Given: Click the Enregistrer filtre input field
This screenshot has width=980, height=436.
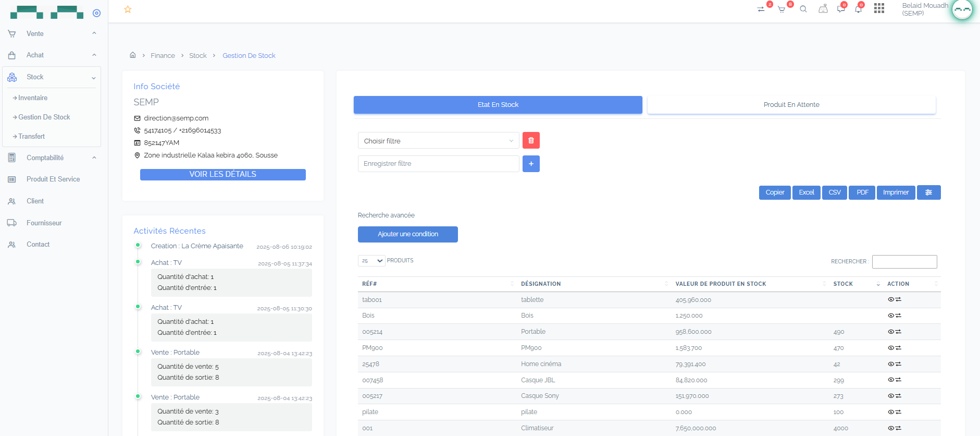Looking at the screenshot, I should pos(439,164).
